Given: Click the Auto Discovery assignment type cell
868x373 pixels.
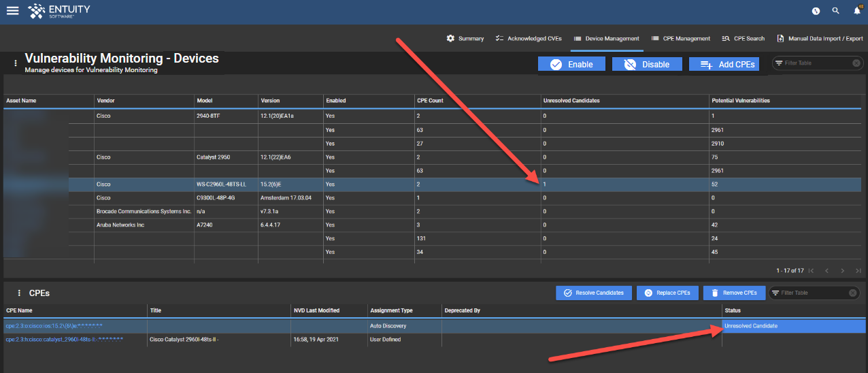Looking at the screenshot, I should pyautogui.click(x=405, y=326).
